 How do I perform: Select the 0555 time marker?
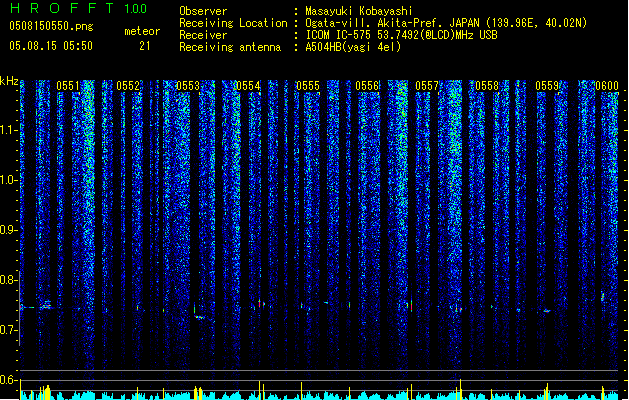click(x=308, y=86)
